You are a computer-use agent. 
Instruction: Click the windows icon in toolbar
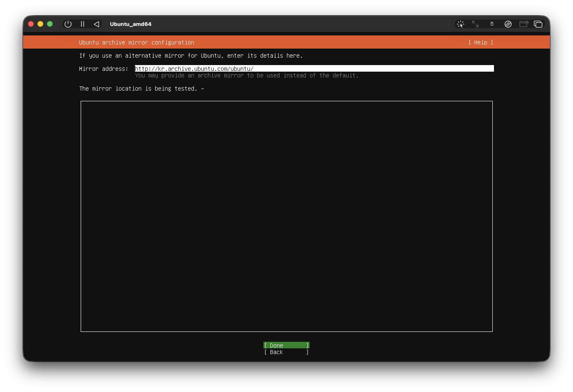click(538, 24)
